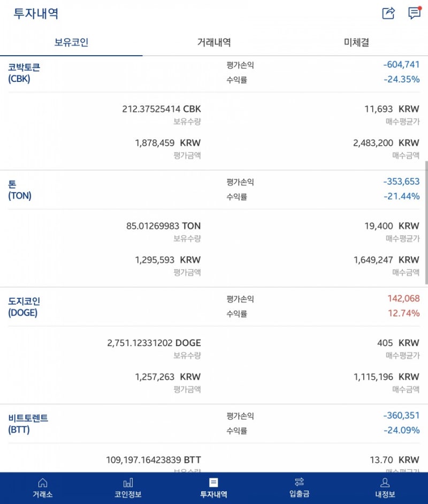Open the chat message notification icon
This screenshot has width=428, height=504.
[x=415, y=13]
